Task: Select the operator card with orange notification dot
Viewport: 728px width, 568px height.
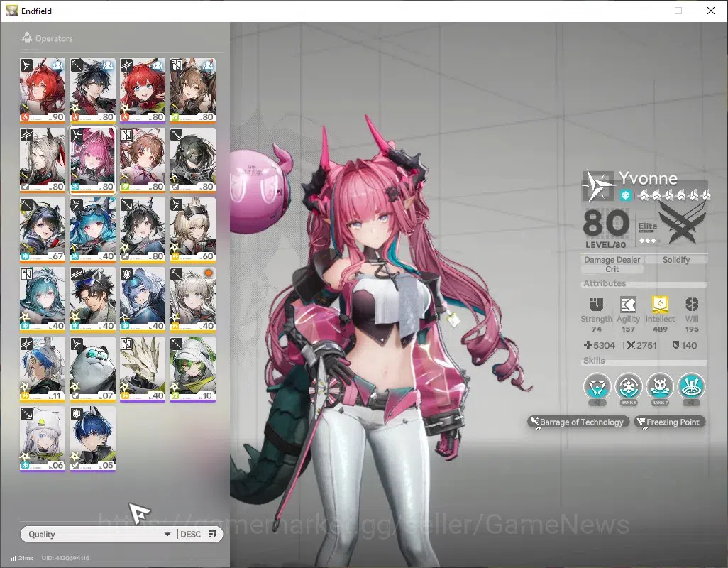Action: [193, 299]
